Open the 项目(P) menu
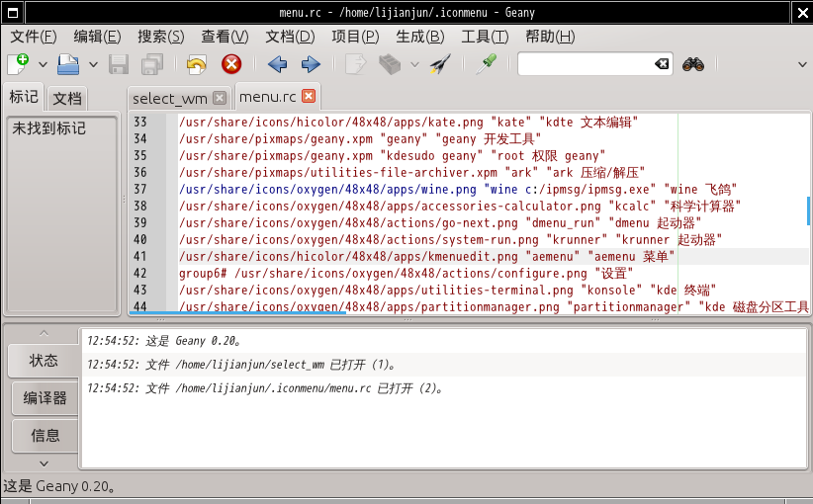 355,37
